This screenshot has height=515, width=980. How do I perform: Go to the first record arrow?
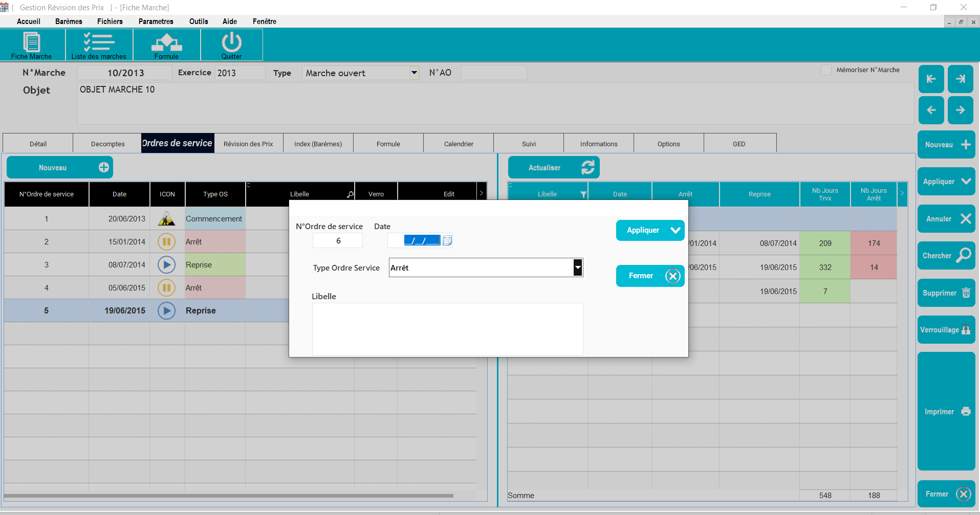pyautogui.click(x=931, y=79)
